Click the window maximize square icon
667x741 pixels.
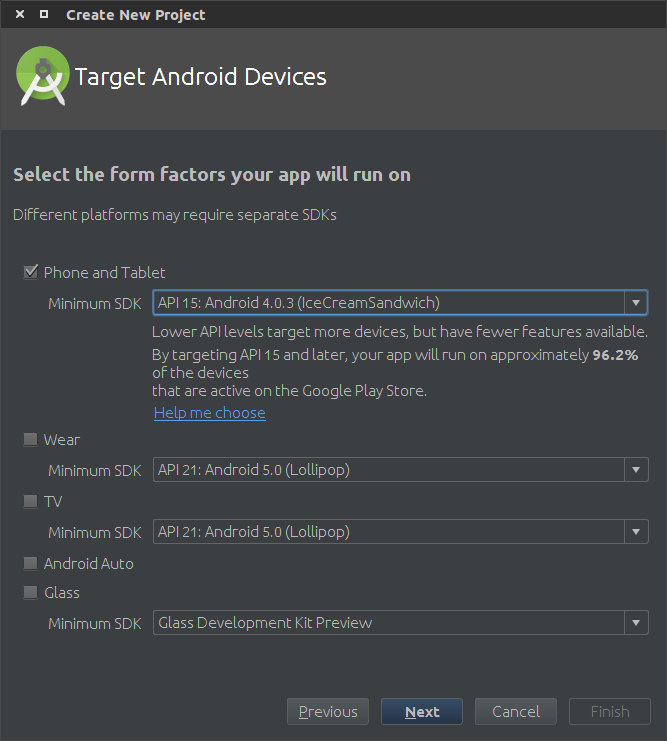coord(44,14)
